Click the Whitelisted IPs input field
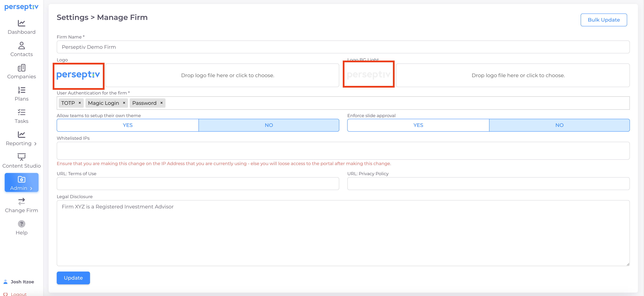This screenshot has width=644, height=296. (x=343, y=151)
